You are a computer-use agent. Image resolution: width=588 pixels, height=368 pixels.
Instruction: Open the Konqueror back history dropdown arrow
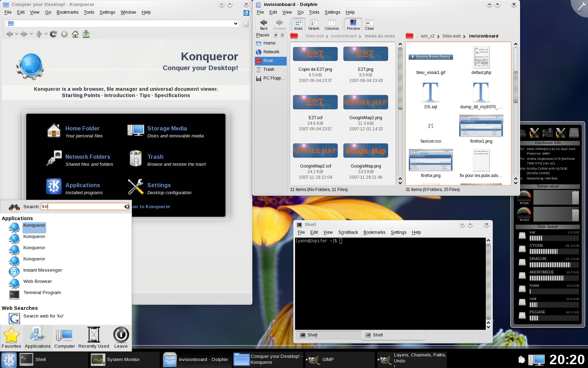(16, 34)
